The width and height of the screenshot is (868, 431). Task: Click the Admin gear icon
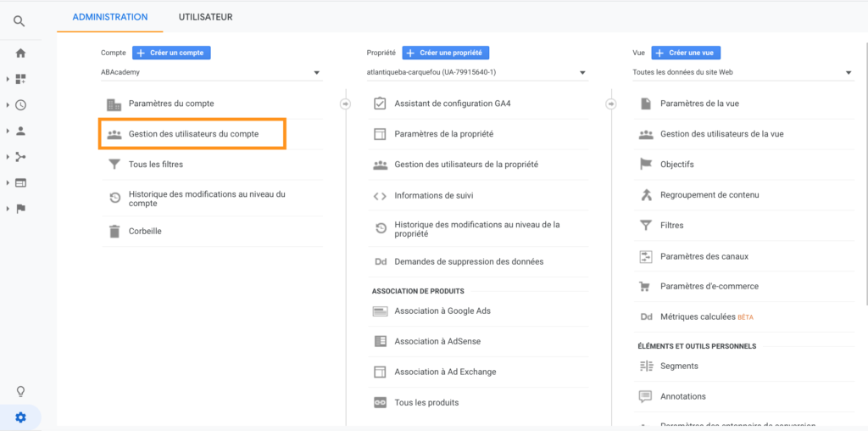[x=20, y=417]
